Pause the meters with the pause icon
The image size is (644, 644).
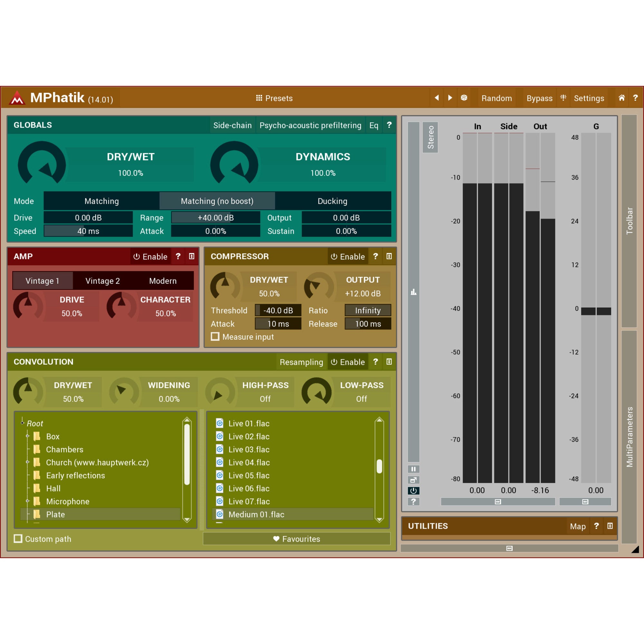point(413,469)
